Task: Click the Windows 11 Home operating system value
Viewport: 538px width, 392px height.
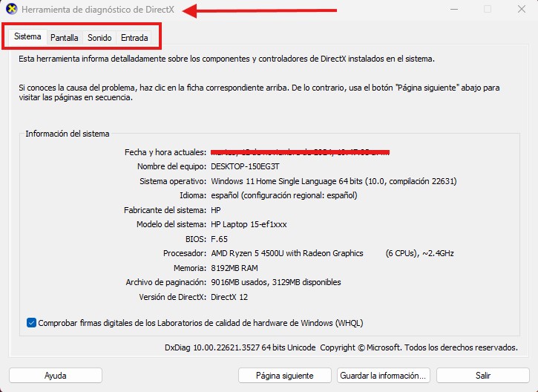Action: pyautogui.click(x=333, y=181)
